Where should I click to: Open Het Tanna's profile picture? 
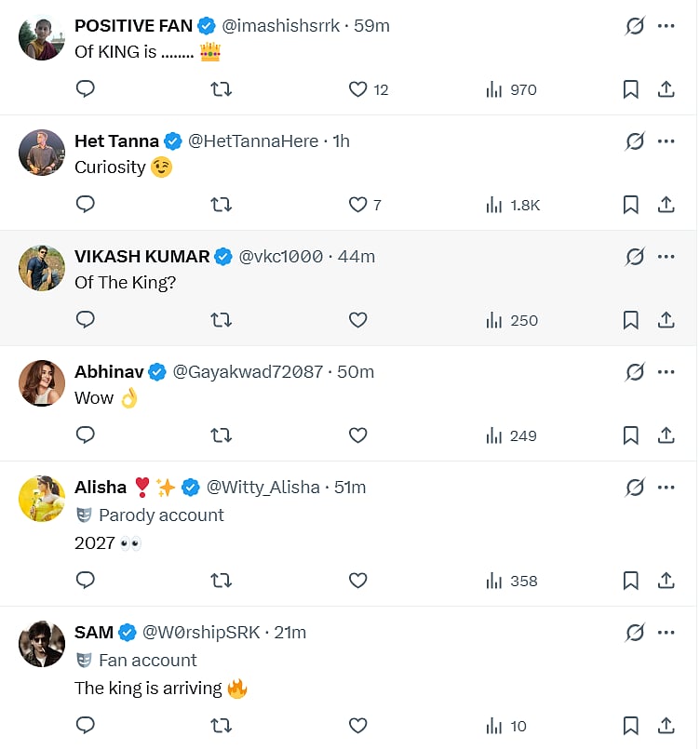coord(42,153)
